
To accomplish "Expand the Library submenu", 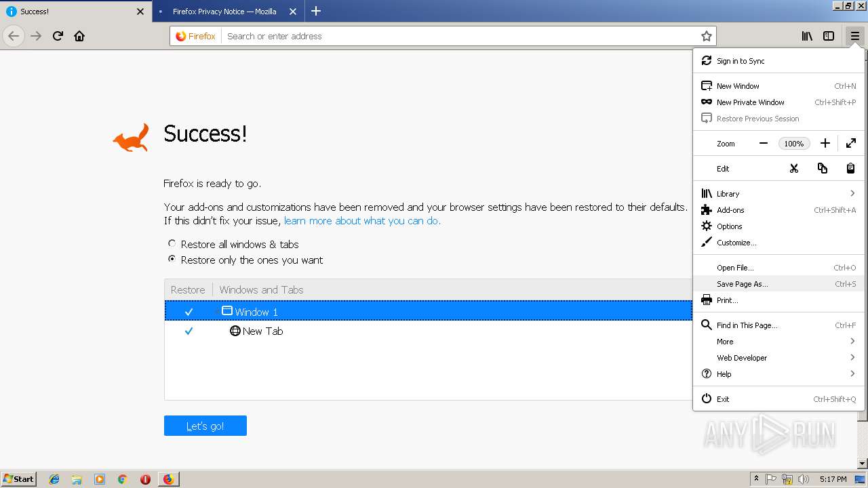I will pyautogui.click(x=778, y=194).
